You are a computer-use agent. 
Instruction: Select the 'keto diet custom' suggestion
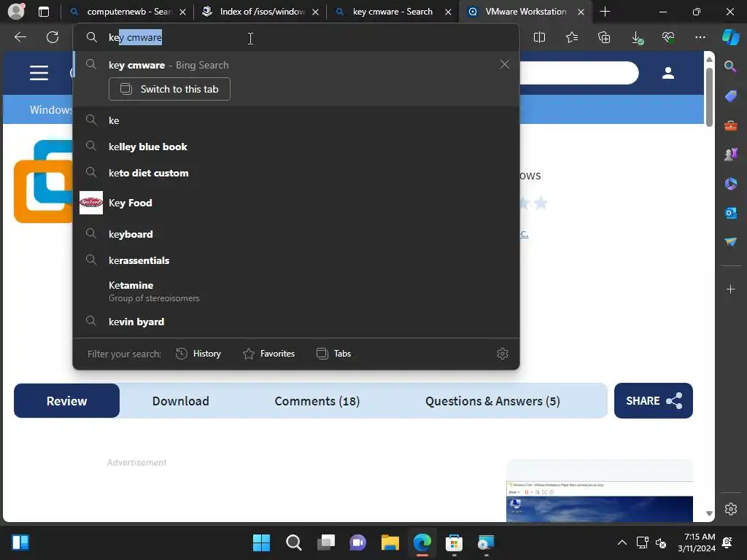pyautogui.click(x=296, y=173)
